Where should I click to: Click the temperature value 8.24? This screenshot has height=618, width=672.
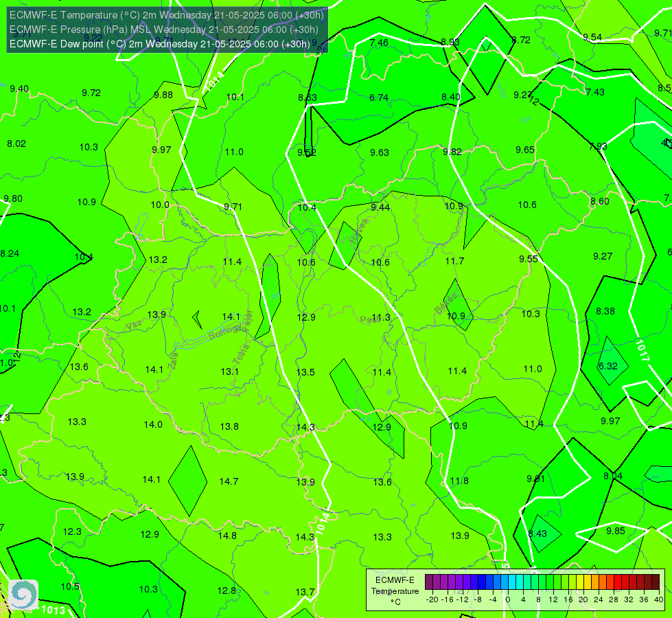(x=10, y=254)
